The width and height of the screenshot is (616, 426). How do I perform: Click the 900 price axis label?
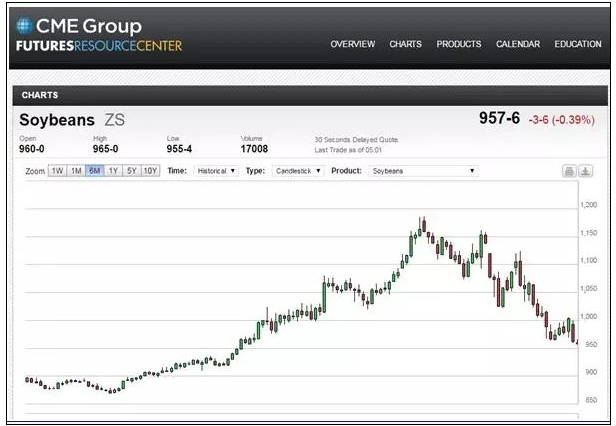coord(591,372)
